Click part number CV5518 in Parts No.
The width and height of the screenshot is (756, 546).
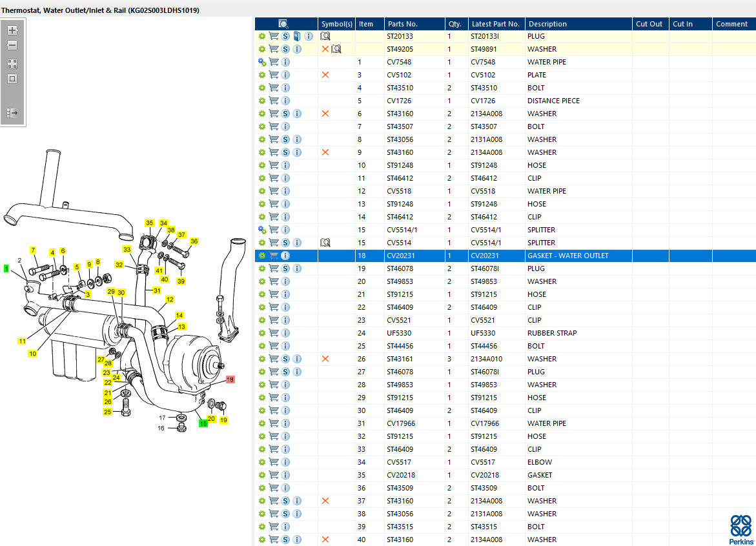[399, 191]
